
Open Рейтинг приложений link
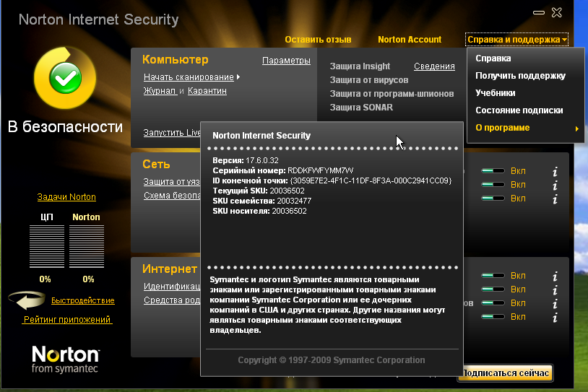click(x=67, y=319)
